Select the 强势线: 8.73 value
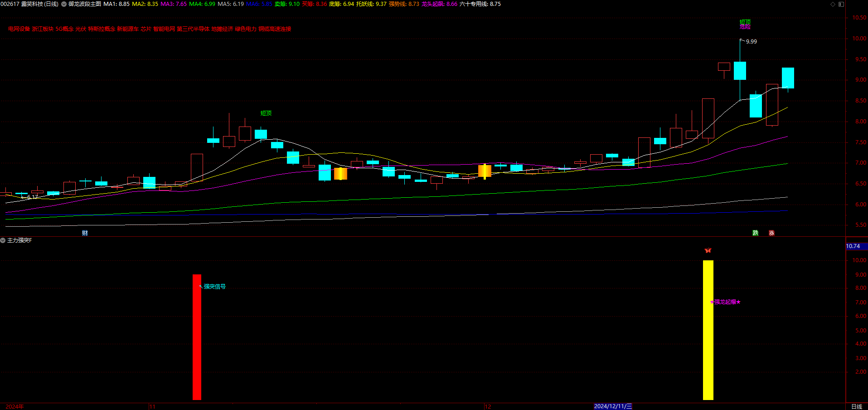Viewport: 868px width, 410px height. click(x=404, y=4)
